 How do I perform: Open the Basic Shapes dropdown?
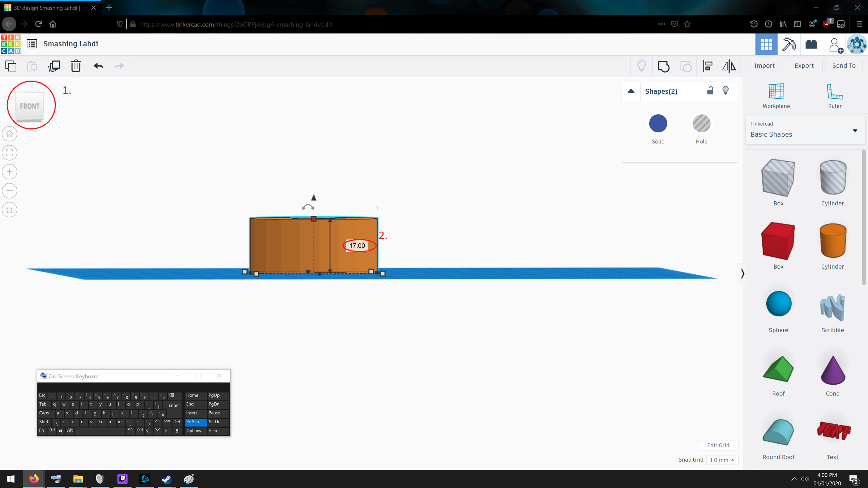coord(805,130)
